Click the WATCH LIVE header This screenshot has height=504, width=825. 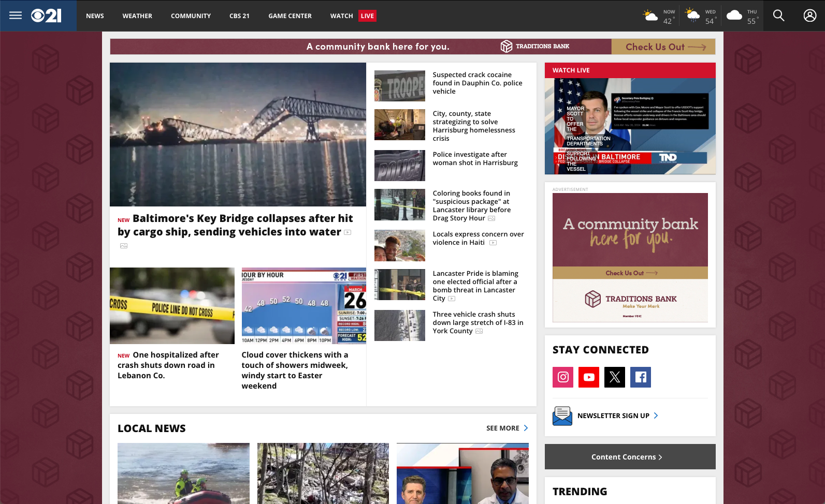(x=630, y=70)
